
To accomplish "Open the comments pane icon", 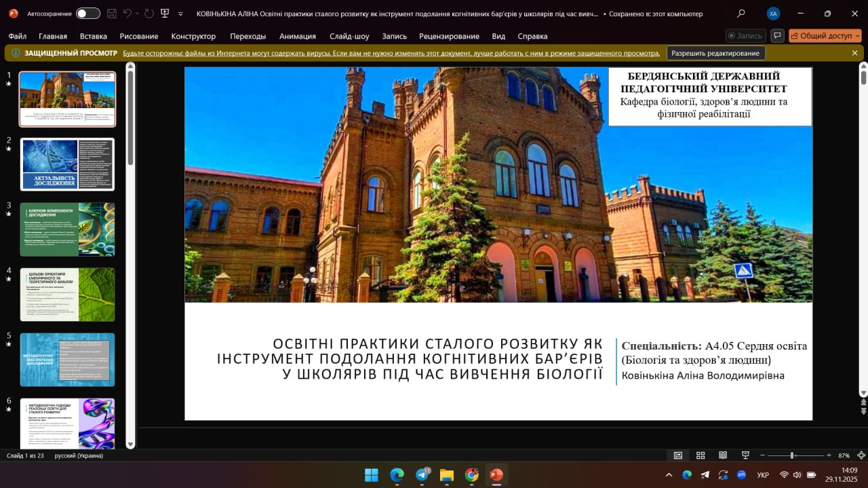I will point(777,36).
